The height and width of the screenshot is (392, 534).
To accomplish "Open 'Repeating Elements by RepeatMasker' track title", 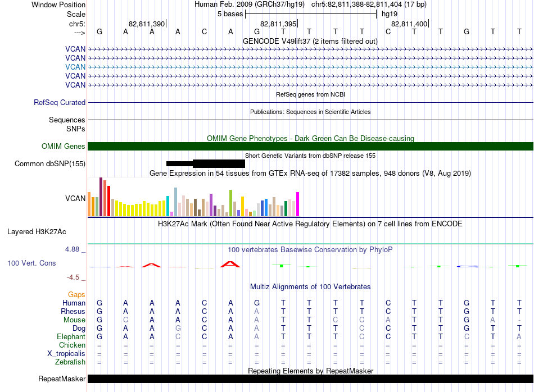I will pos(310,371).
